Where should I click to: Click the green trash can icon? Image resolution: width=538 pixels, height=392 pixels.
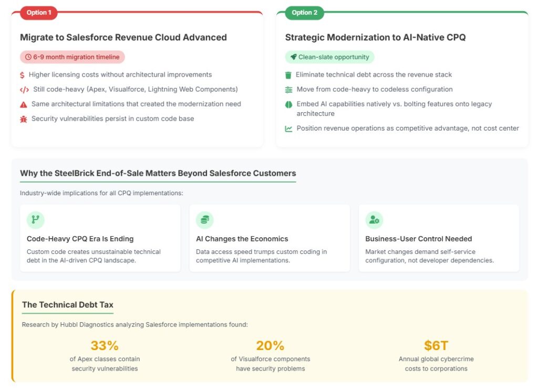(288, 75)
